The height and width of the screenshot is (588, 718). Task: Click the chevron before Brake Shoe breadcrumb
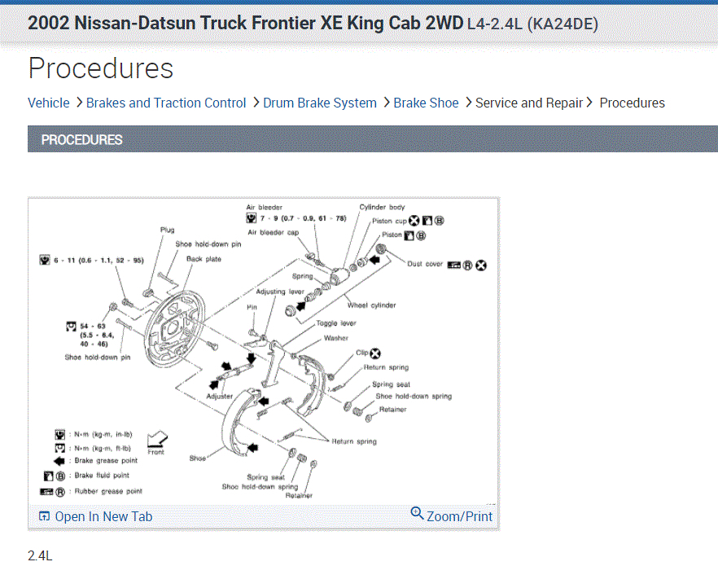386,103
